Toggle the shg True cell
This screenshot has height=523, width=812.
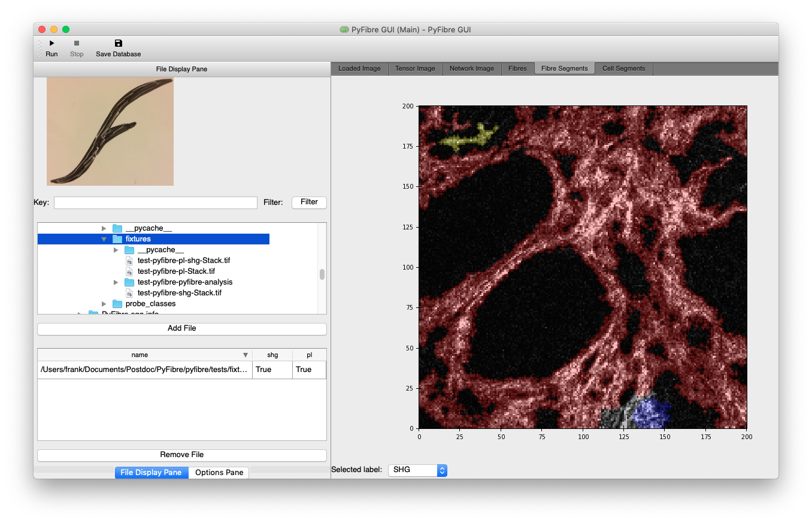(x=272, y=370)
